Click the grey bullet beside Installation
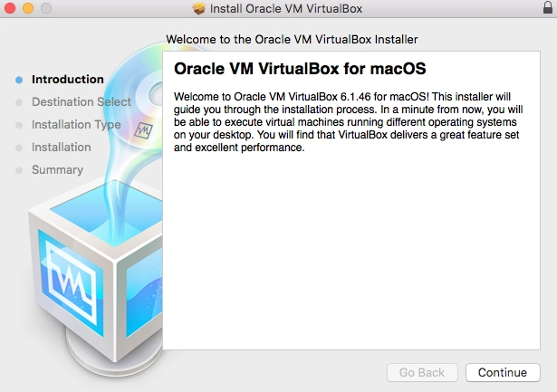Screen dimensions: 557x392 pos(19,148)
